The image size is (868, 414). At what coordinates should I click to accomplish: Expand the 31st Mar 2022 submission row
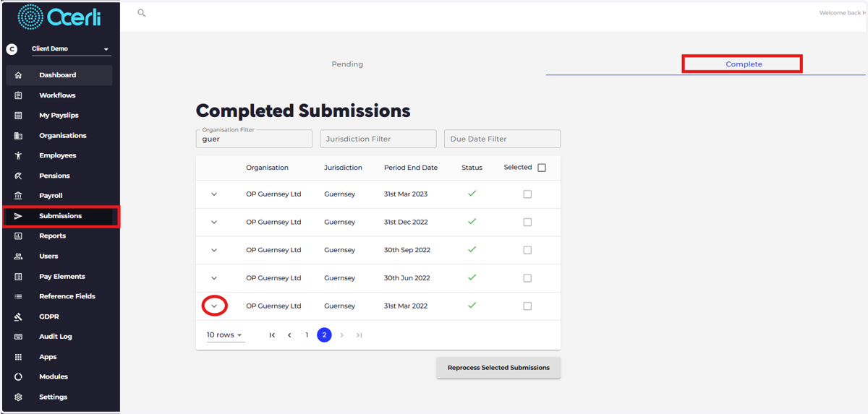click(x=214, y=306)
